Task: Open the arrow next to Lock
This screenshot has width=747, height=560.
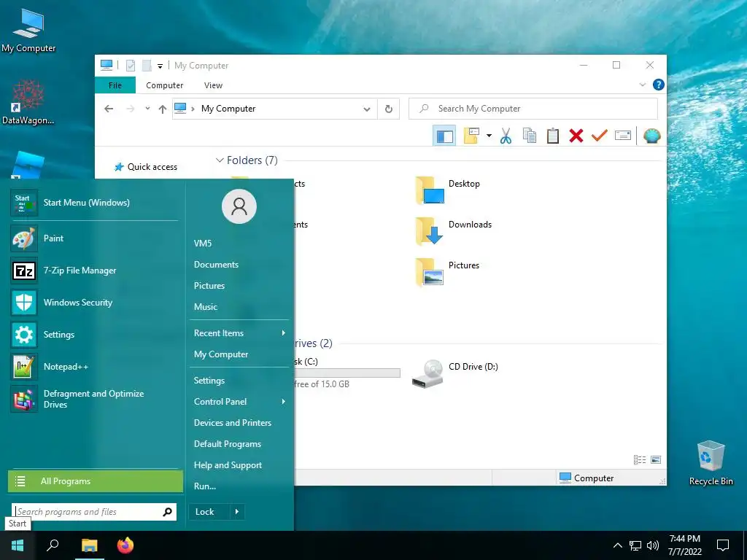Action: pyautogui.click(x=237, y=512)
